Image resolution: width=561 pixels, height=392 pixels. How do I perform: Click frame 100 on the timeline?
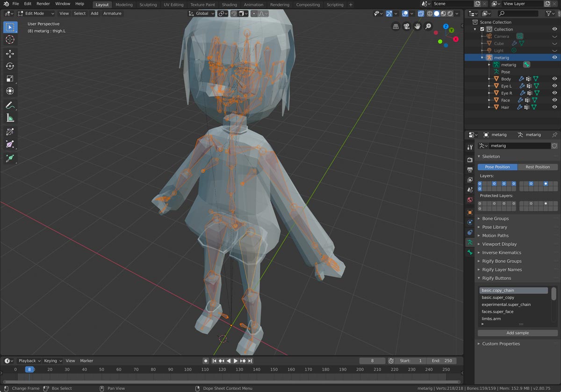coord(187,370)
